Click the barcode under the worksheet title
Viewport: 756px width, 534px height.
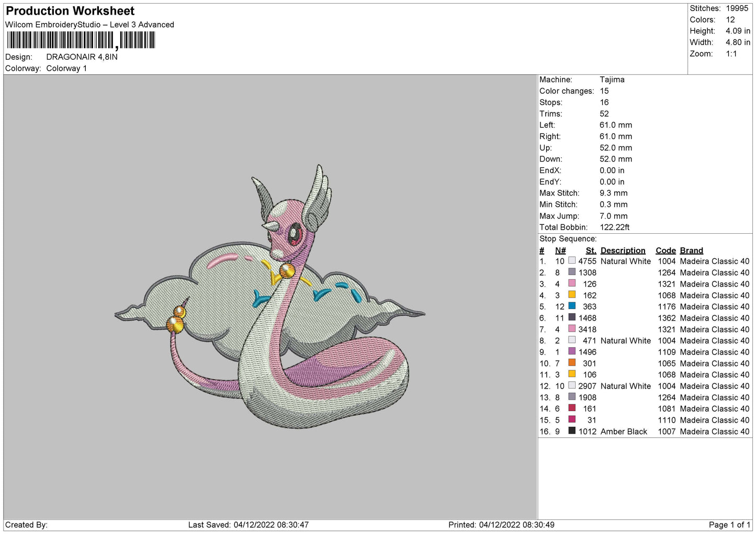[x=81, y=40]
